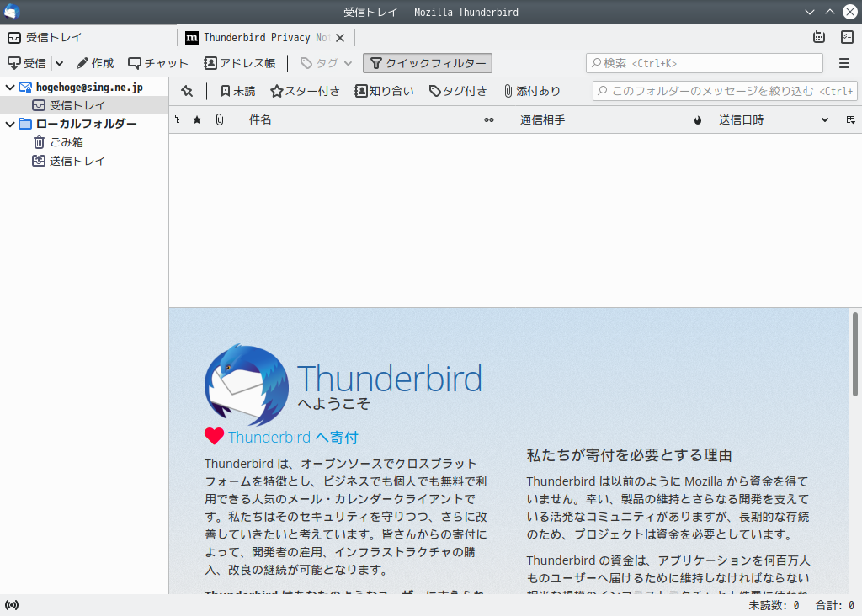Open the Thunderbird hamburger app menu
This screenshot has height=616, width=862.
coord(844,63)
